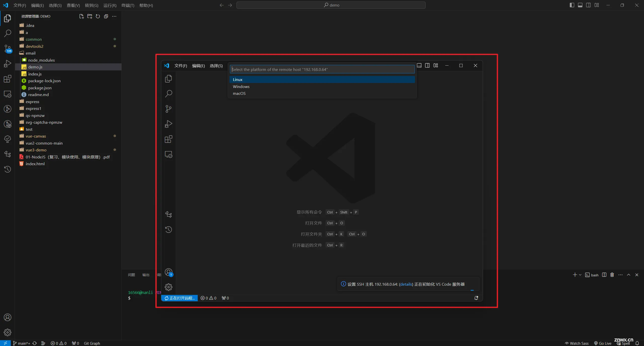Toggle primary sidebar in outer title bar
Viewport: 644px width, 346px height.
pos(572,5)
